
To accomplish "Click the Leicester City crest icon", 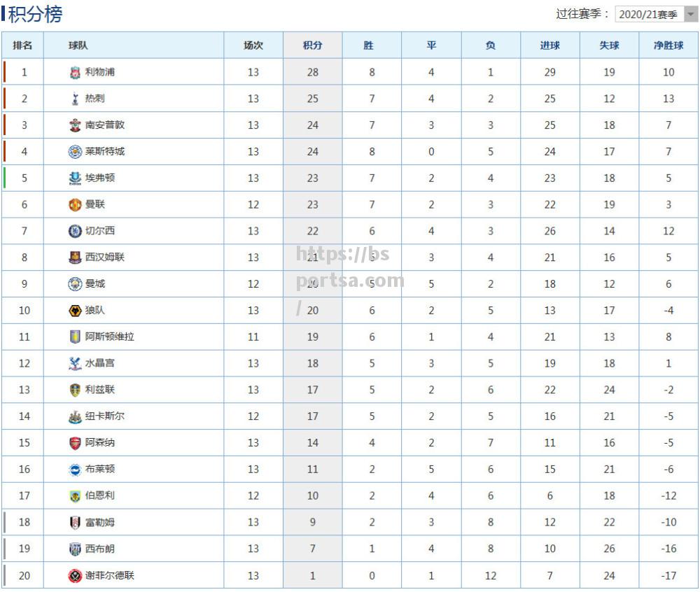I will pyautogui.click(x=75, y=152).
